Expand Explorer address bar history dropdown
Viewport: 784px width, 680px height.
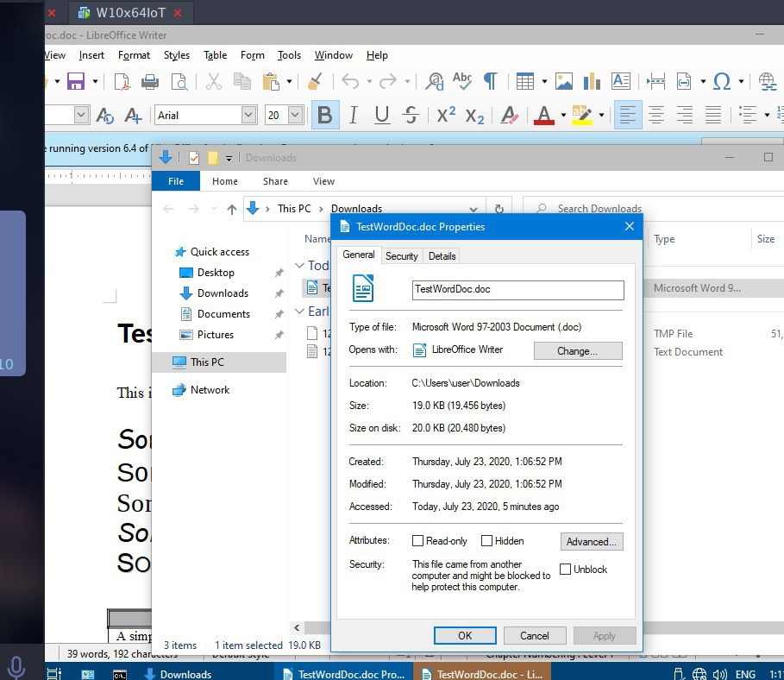tap(473, 209)
